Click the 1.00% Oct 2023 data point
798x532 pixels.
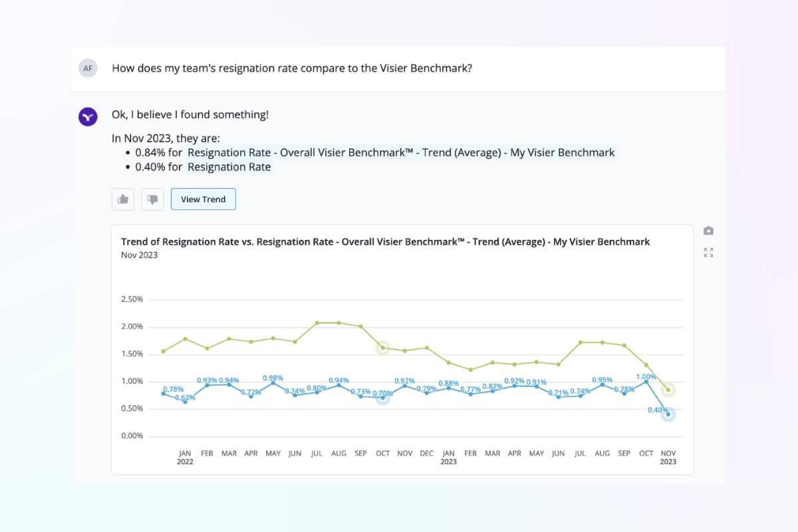coord(646,381)
